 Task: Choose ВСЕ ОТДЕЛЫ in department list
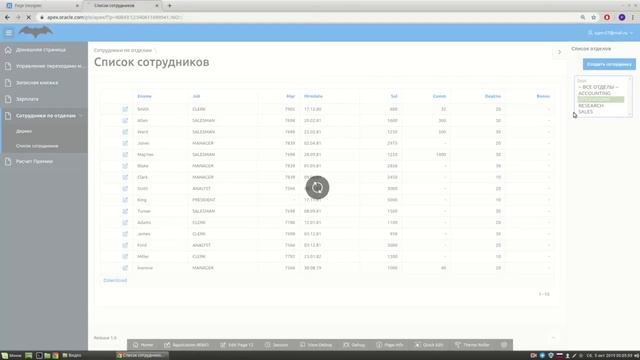click(598, 87)
